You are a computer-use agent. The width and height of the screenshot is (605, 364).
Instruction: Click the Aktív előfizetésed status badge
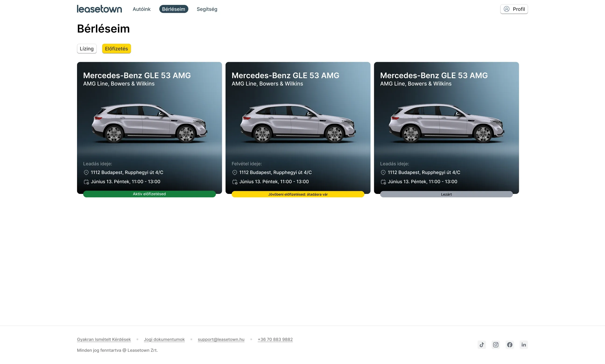coord(149,194)
